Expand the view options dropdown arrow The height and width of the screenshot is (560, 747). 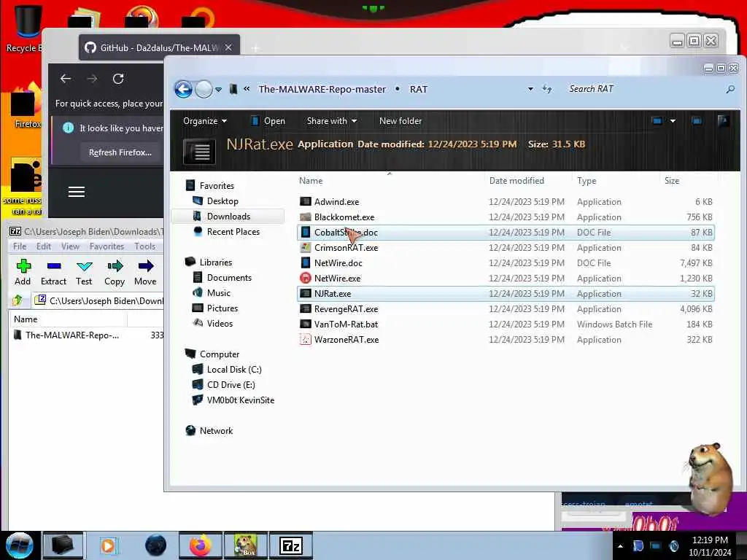pos(673,121)
